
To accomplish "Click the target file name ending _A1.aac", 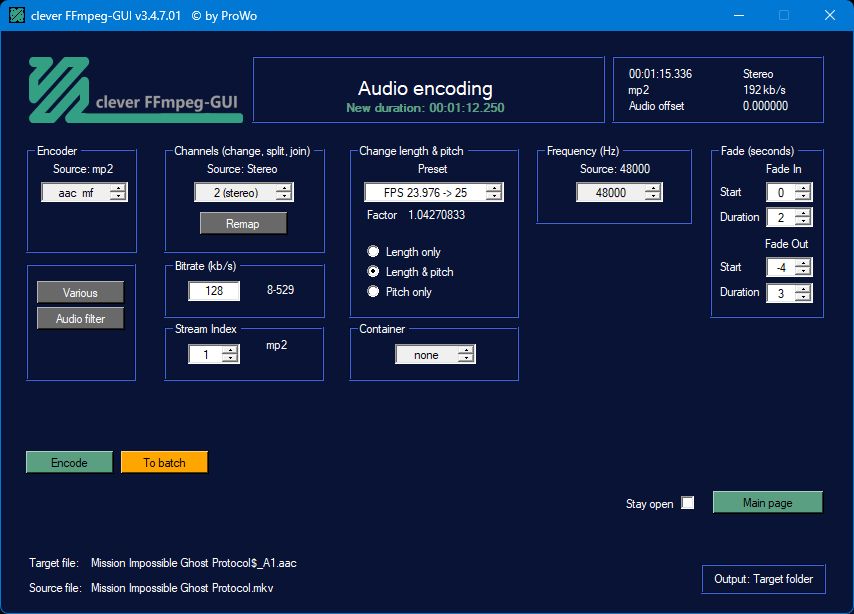I will 194,563.
